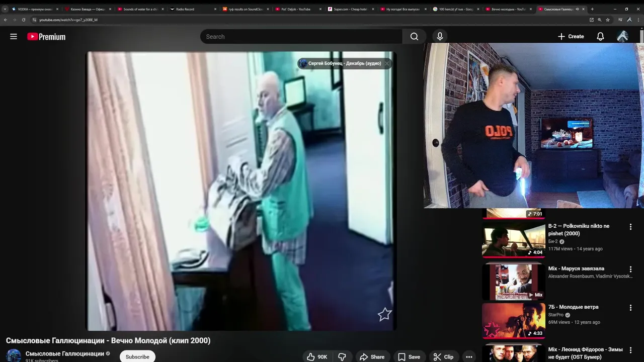Clip the video with the scissors button
The width and height of the screenshot is (644, 362).
pos(443,357)
